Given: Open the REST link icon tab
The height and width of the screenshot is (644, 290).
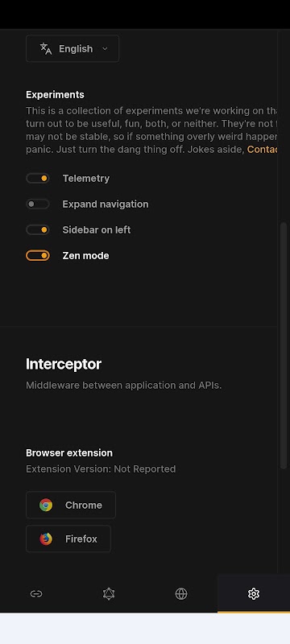Looking at the screenshot, I should point(36,593).
